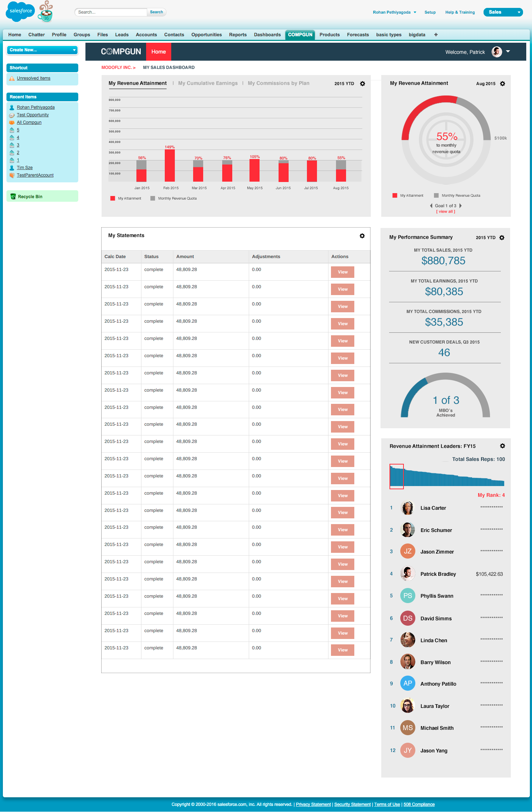Click the MBO's Achieved gauge

[445, 396]
